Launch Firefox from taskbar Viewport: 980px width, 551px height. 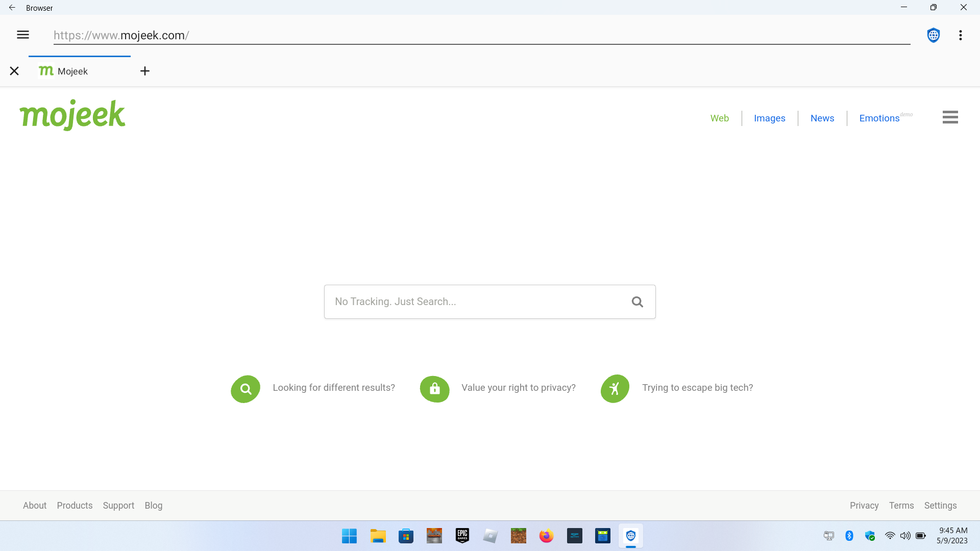pos(546,536)
